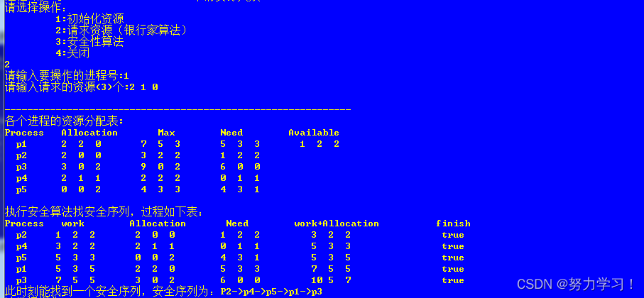Click the text '此时刻能找到一个安全序列'
644x298 pixels.
[72, 292]
